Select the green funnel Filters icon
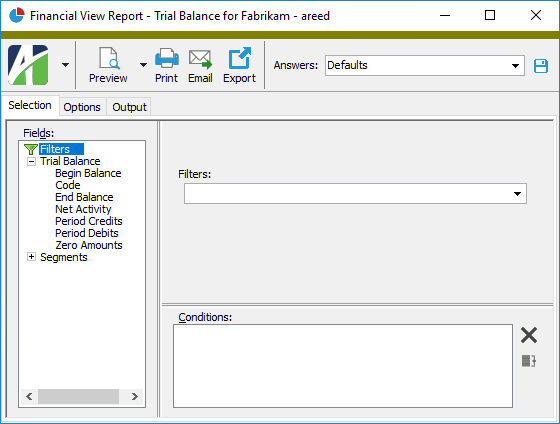Screen dimensions: 560x424 click(x=31, y=149)
